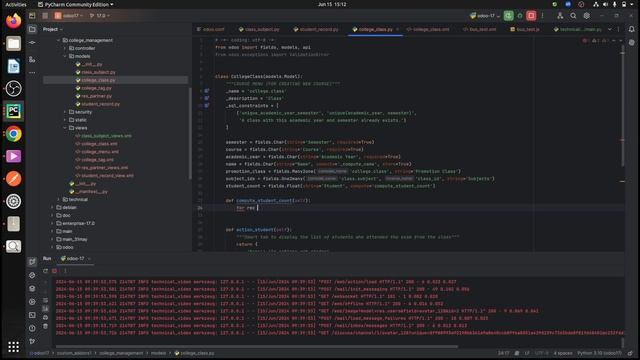640x360 pixels.
Task: Collapse the views folder
Action: point(64,128)
